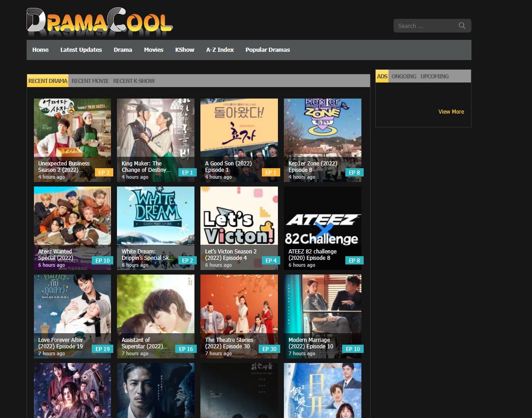Open Popular Dramas page

268,50
